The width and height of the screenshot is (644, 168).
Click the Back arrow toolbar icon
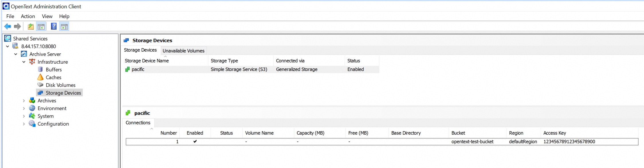point(8,27)
